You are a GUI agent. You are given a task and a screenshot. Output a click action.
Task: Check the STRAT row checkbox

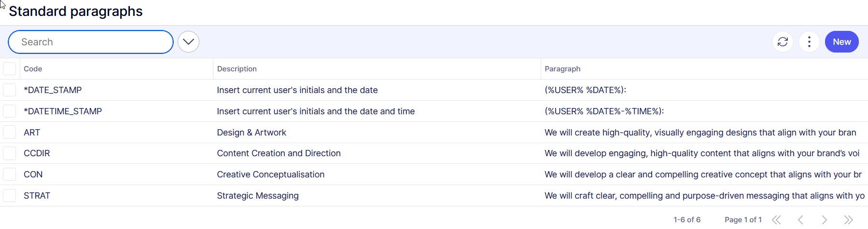tap(10, 196)
